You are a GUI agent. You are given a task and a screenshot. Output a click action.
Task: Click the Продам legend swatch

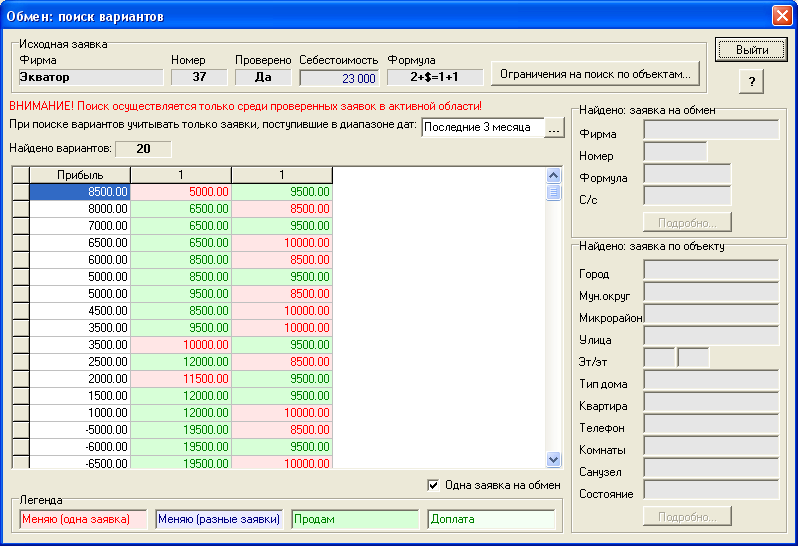click(x=355, y=519)
